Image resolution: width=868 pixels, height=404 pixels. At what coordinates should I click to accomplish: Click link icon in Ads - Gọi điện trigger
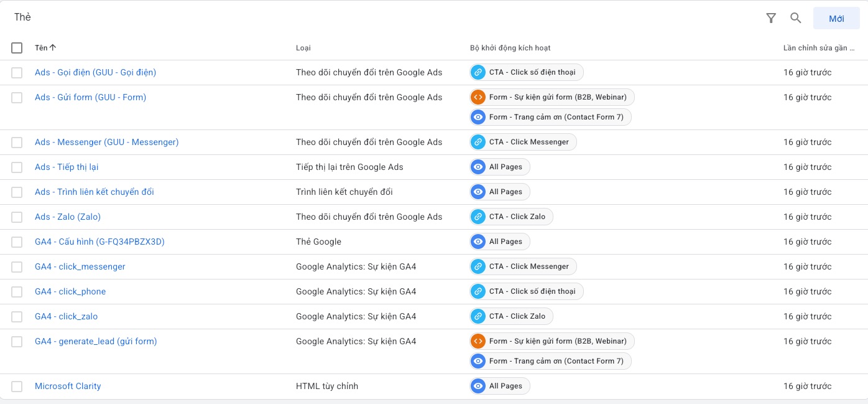click(478, 72)
